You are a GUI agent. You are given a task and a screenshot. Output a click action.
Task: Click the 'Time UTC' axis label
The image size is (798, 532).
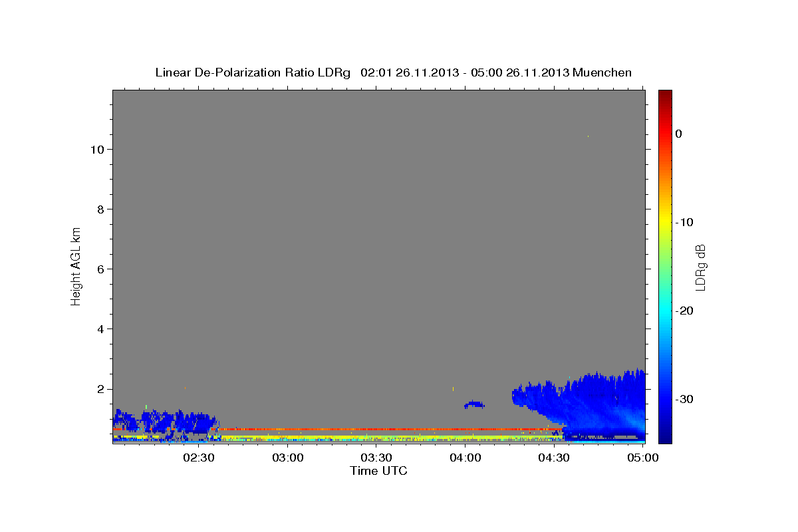point(378,471)
